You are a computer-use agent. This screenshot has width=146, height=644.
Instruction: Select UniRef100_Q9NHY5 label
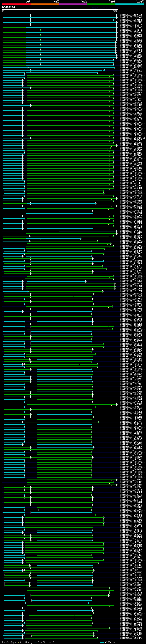pyautogui.click(x=131, y=226)
